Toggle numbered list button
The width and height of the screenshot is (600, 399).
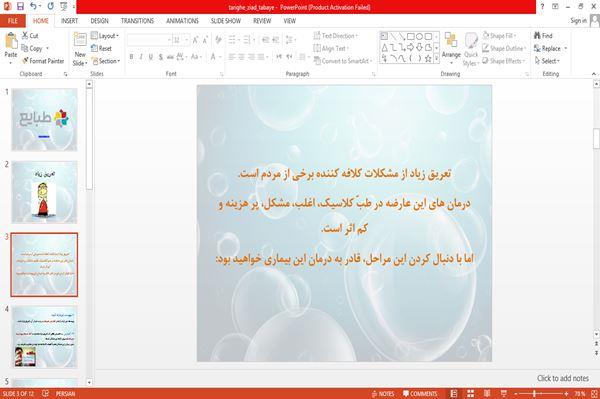pyautogui.click(x=248, y=40)
